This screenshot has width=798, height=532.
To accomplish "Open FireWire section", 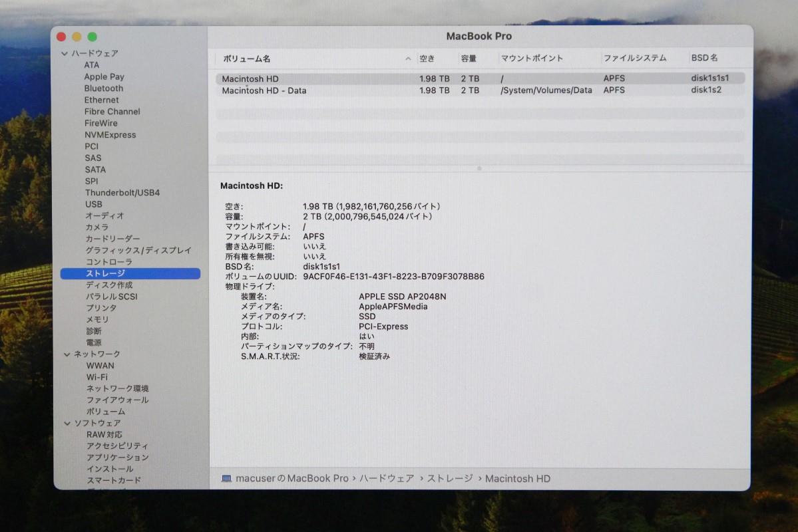I will point(100,123).
